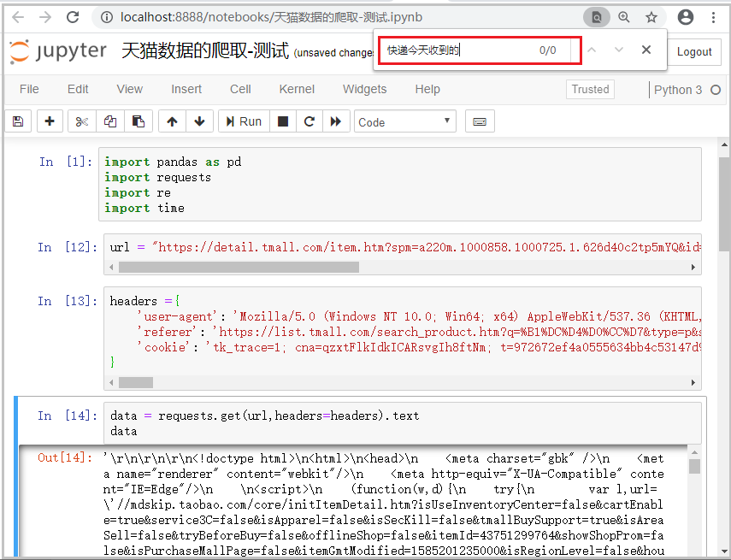Image resolution: width=731 pixels, height=560 pixels.
Task: Go back with the browser back arrow
Action: coord(18,17)
